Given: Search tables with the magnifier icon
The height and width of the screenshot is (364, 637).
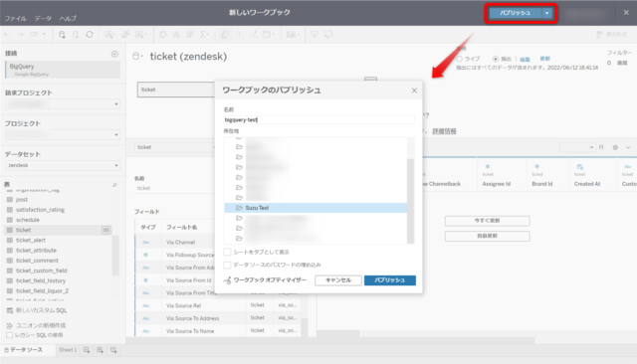Looking at the screenshot, I should (x=114, y=185).
